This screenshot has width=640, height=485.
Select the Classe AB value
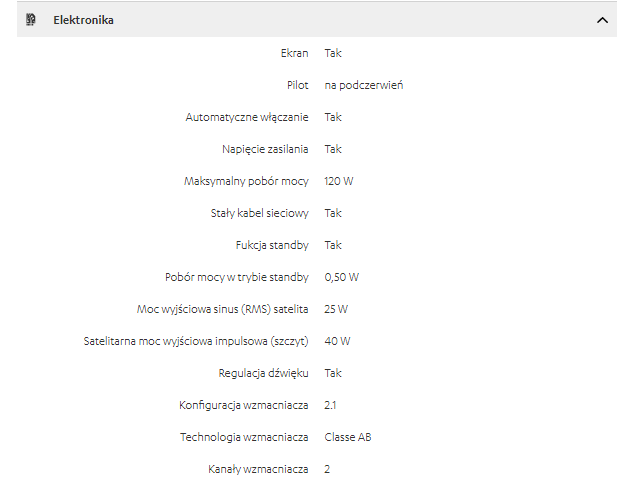point(348,437)
